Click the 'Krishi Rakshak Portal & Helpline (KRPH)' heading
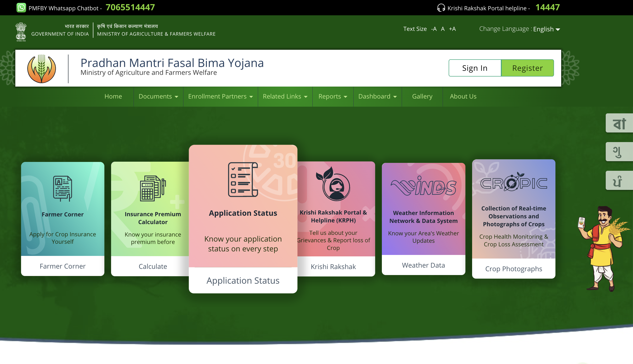The image size is (633, 364). coord(333,216)
